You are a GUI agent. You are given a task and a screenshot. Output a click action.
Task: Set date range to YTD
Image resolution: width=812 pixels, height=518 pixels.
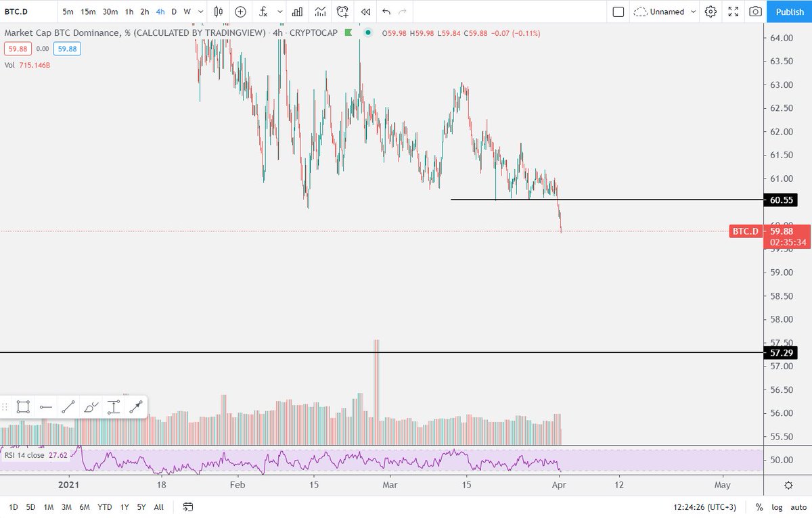pyautogui.click(x=105, y=507)
